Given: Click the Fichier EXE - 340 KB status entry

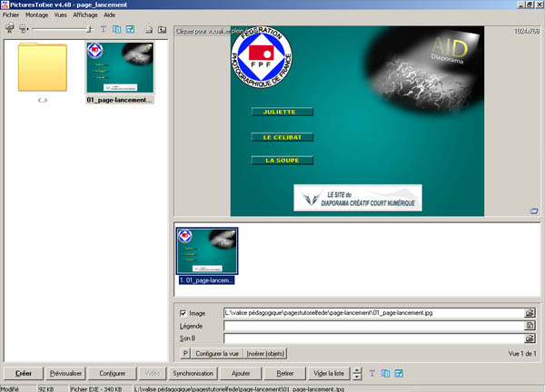Looking at the screenshot, I should [x=96, y=389].
